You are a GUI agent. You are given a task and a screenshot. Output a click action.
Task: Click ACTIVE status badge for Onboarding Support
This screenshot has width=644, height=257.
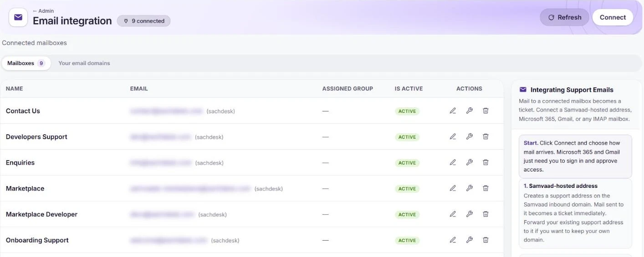(x=407, y=241)
